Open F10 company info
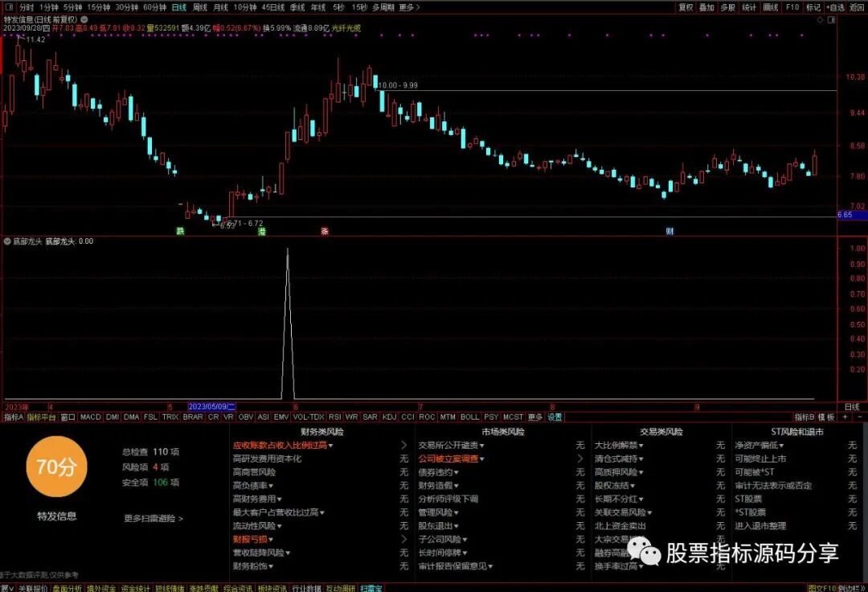Screen dimensions: 868x592 792,7
